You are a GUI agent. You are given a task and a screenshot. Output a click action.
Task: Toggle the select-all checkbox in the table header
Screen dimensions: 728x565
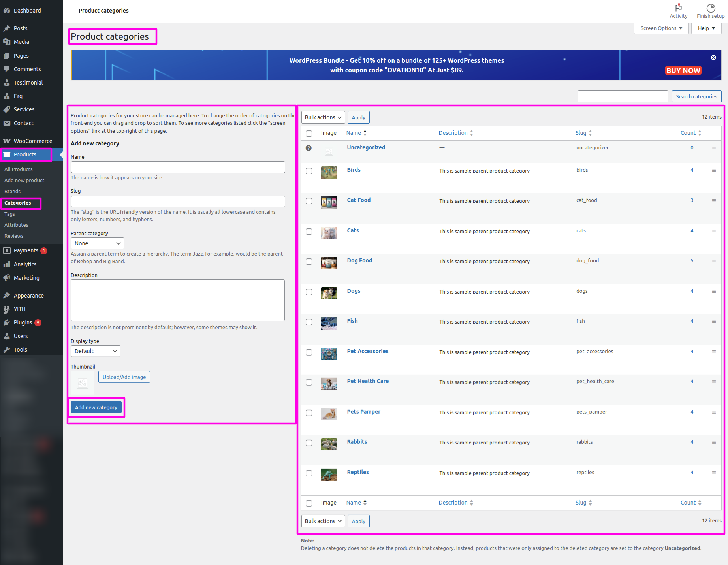(x=309, y=133)
